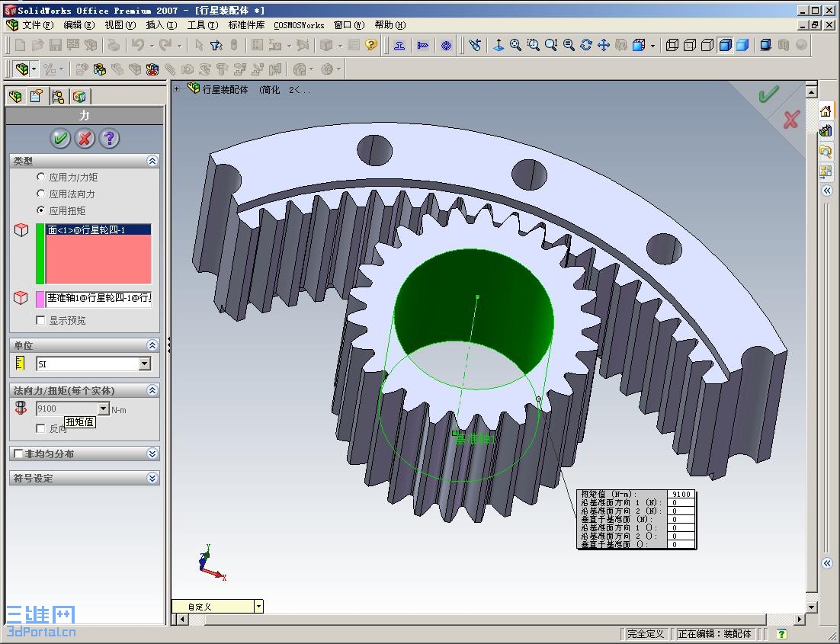The width and height of the screenshot is (840, 644).
Task: Click the Print icon in toolbar
Action: click(x=114, y=45)
